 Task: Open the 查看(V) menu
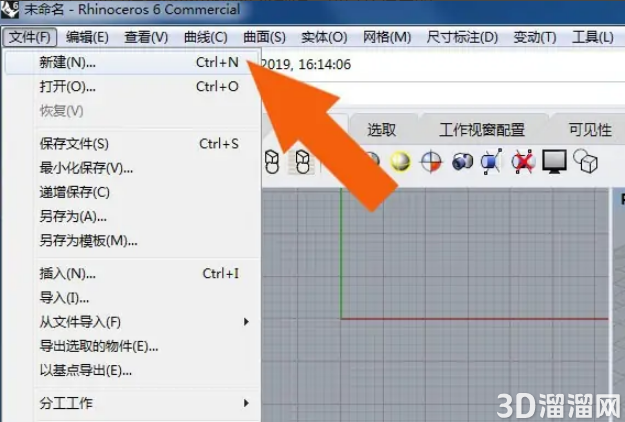pyautogui.click(x=146, y=37)
